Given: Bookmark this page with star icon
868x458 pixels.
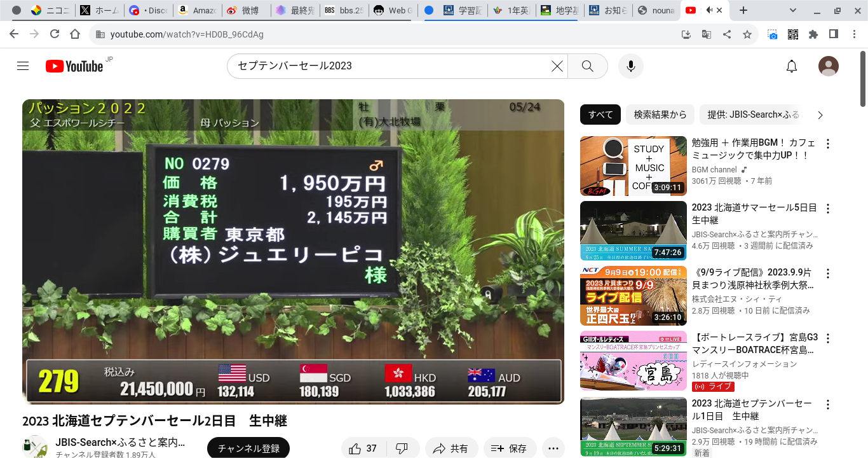Looking at the screenshot, I should 747,34.
